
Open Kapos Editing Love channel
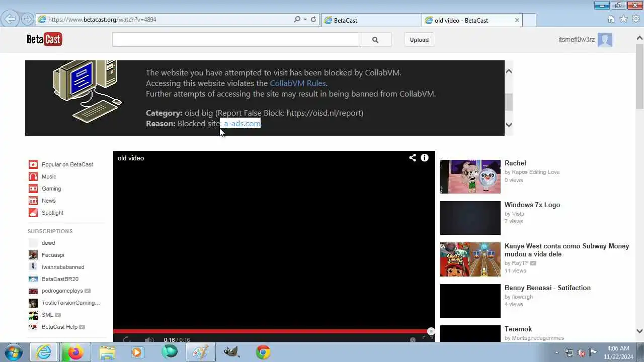pyautogui.click(x=536, y=172)
